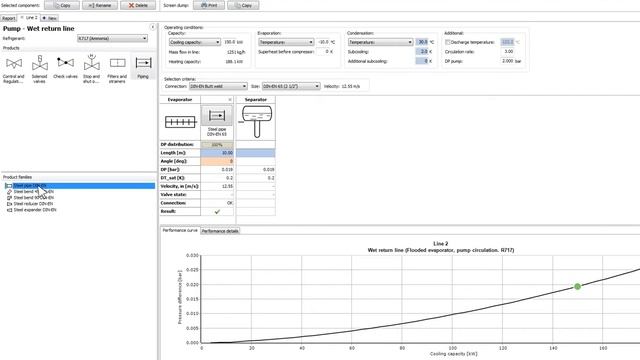Viewport: 640px width, 360px height.
Task: Click the Evaporator symbol in the line
Action: point(180,122)
